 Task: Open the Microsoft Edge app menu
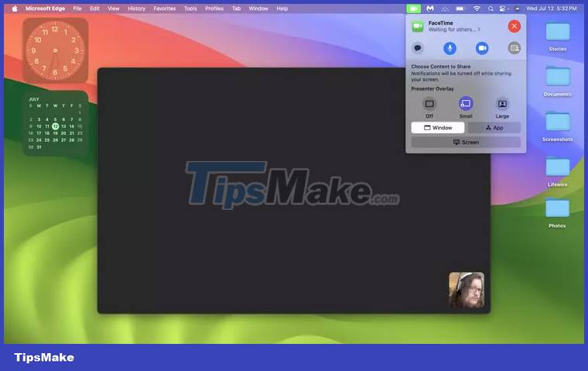[x=45, y=9]
